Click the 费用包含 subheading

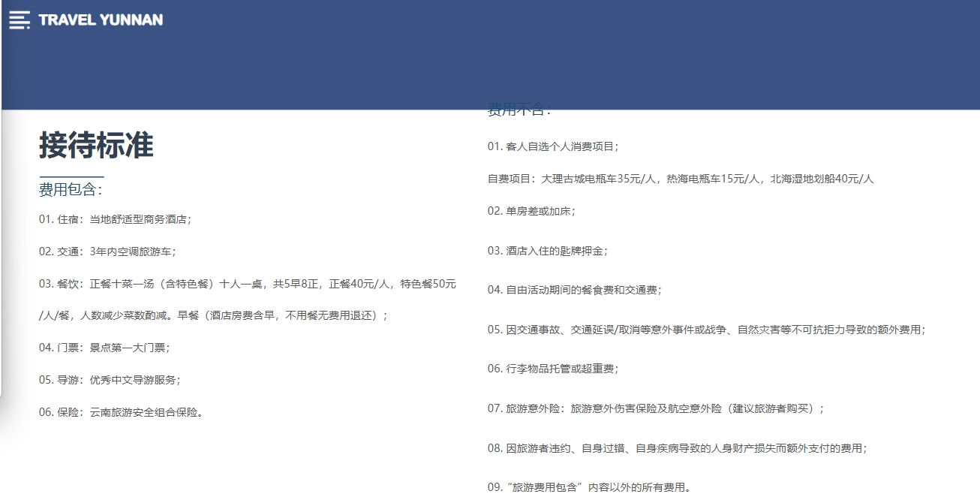71,190
